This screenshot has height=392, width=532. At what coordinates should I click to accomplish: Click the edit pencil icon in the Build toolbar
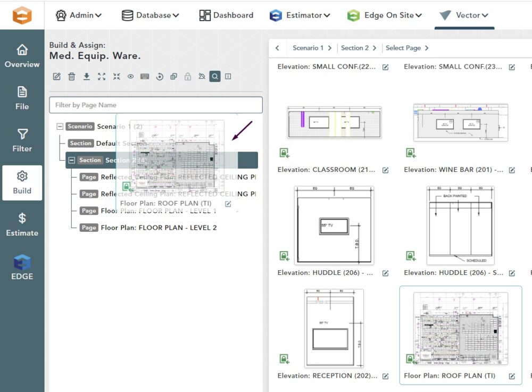57,77
